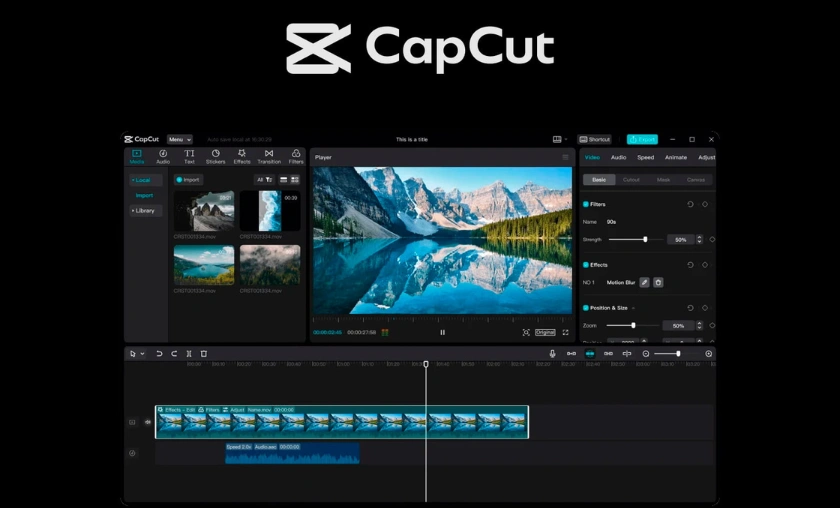The image size is (840, 508).
Task: Select the Mask sub-tab
Action: point(663,180)
